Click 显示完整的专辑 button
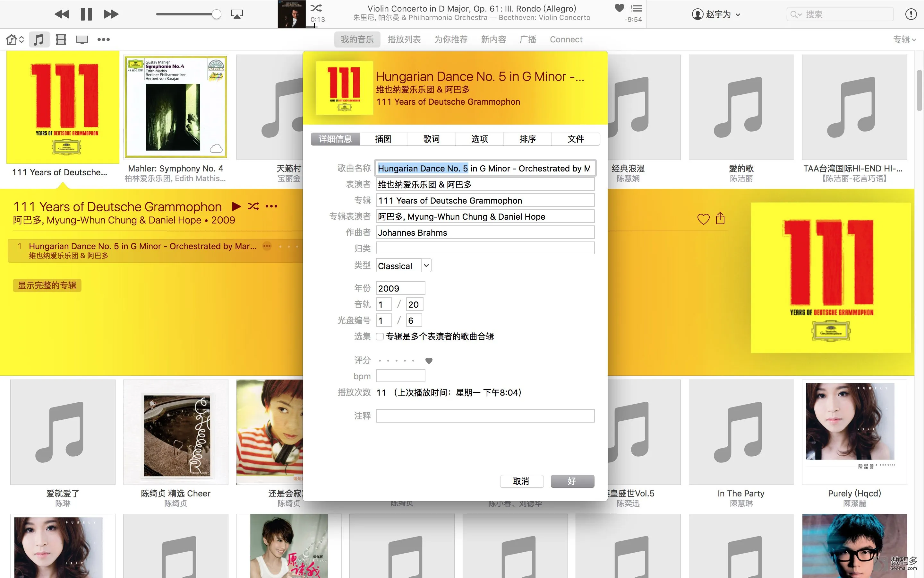Image resolution: width=924 pixels, height=578 pixels. 47,285
